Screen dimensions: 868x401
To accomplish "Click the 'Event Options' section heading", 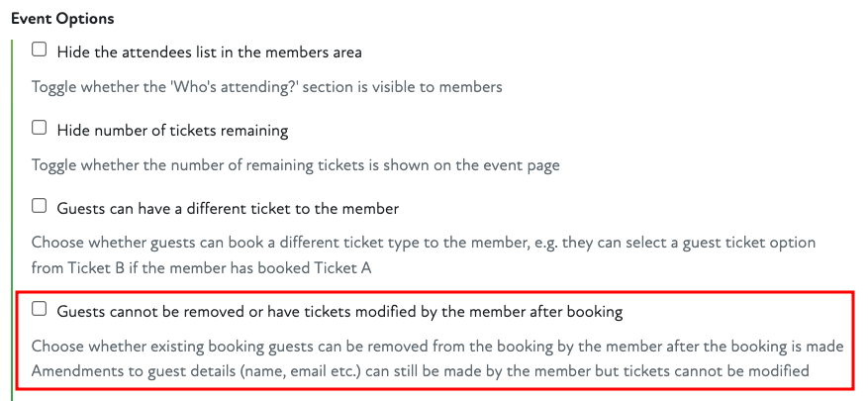I will pos(62,19).
